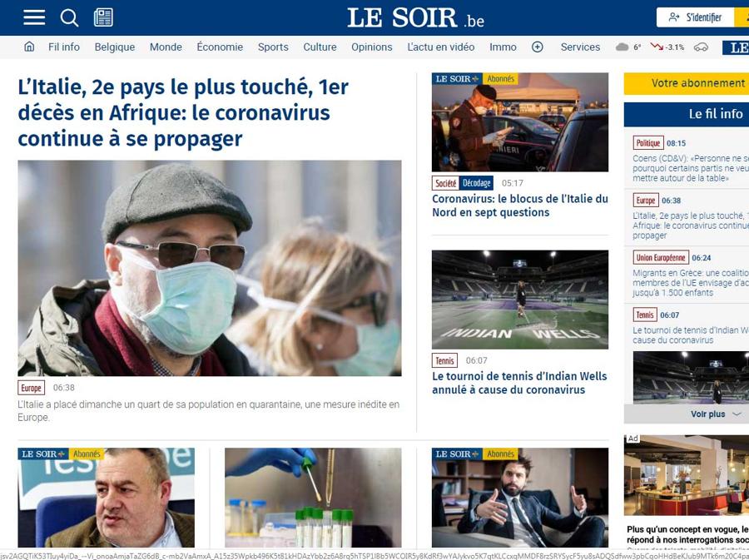Expand Voir plus in Le fil info

coord(715,414)
